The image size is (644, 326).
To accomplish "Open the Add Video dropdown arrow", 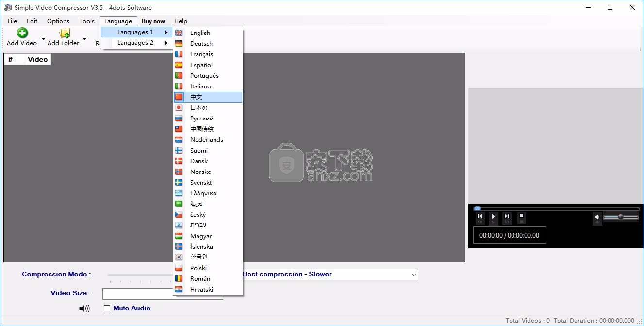I will tap(43, 39).
